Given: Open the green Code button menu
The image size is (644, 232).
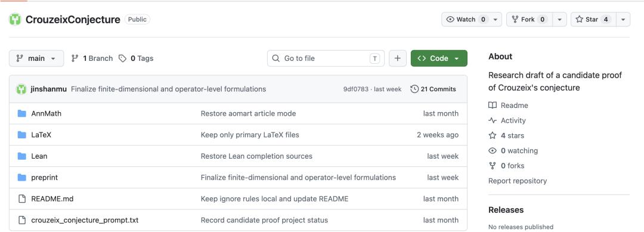Looking at the screenshot, I should click(x=439, y=58).
